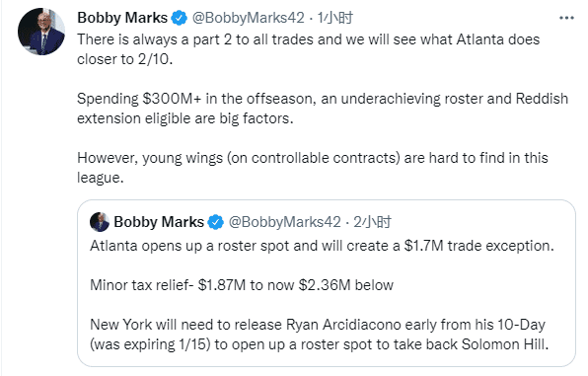Click the paragraph about Spending $300M+ in the offseason

coord(323,109)
